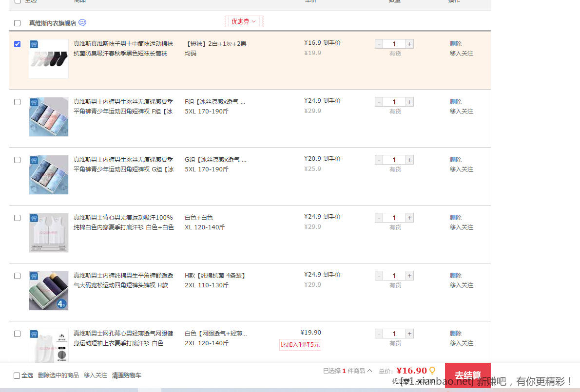
Task: Click the ¥16.9 到手价 socks price
Action: 322,43
